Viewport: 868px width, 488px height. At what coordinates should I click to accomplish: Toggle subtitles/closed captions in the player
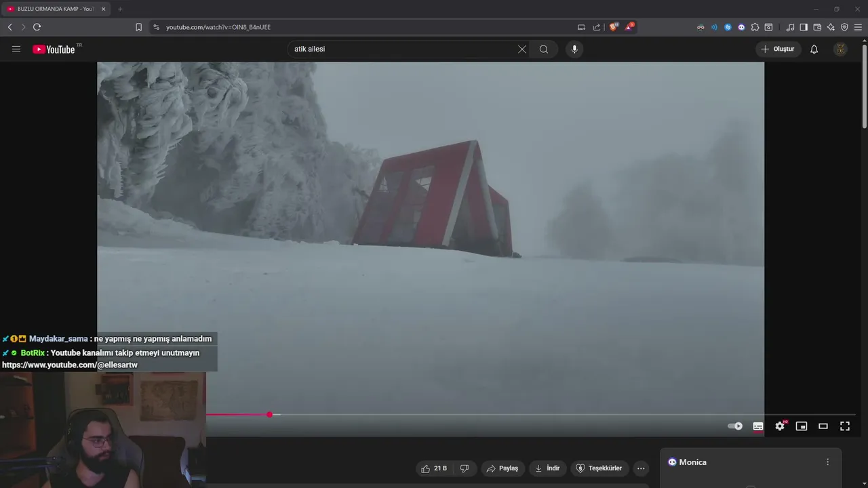758,426
